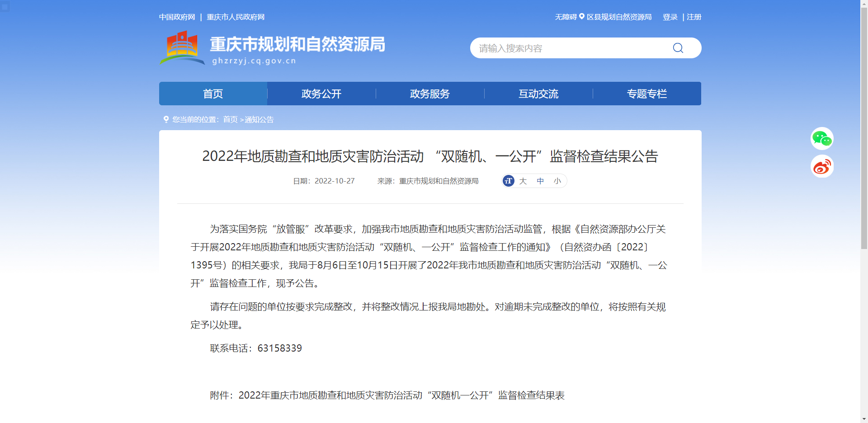Image resolution: width=868 pixels, height=423 pixels.
Task: Click the font size A icon
Action: click(508, 181)
